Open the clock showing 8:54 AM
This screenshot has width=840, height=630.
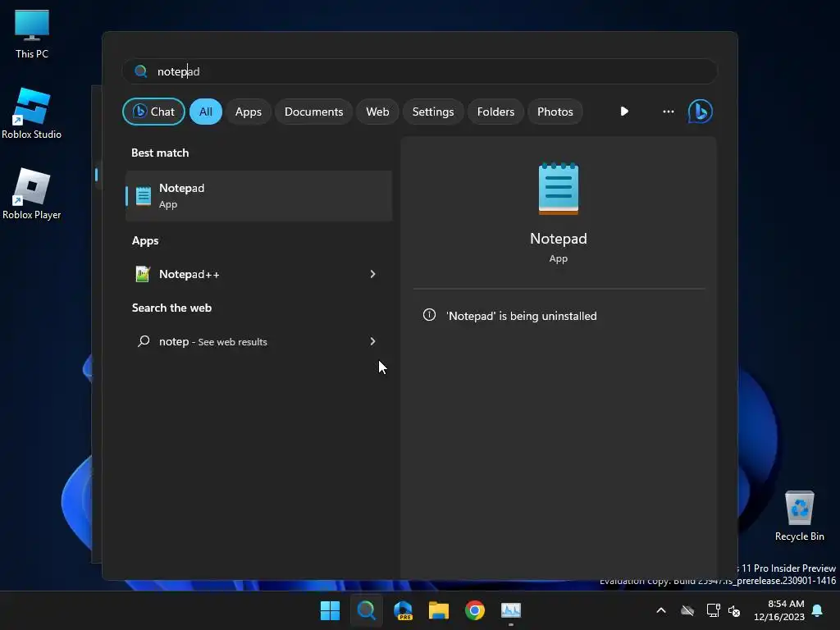(x=779, y=610)
